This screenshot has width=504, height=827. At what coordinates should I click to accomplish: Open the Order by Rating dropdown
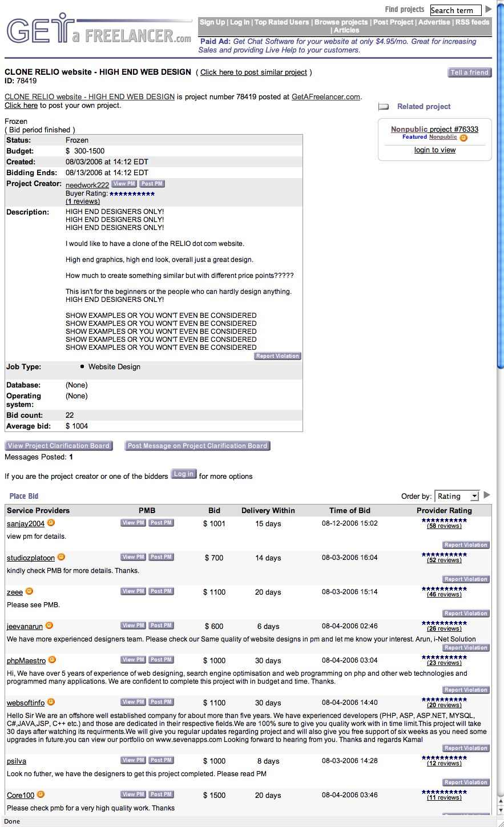click(x=457, y=497)
